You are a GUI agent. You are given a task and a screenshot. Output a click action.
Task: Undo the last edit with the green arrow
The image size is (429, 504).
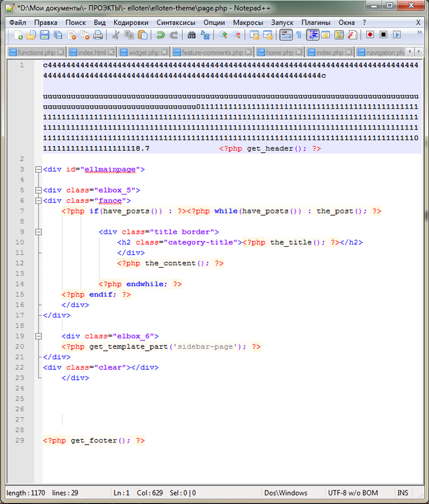click(160, 35)
